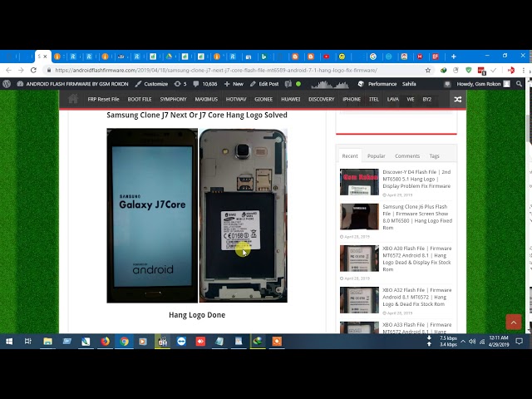The image size is (532, 399).
Task: Close the active browser tab
Action: (x=45, y=57)
